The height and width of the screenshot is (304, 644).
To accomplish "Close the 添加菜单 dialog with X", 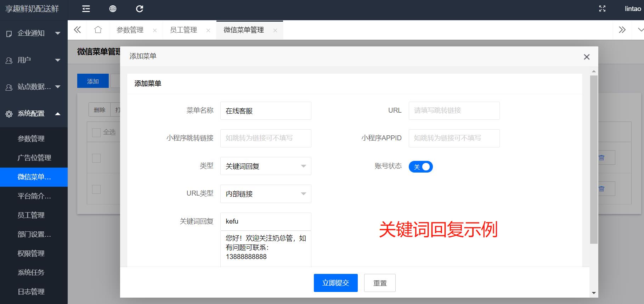I will pyautogui.click(x=587, y=57).
